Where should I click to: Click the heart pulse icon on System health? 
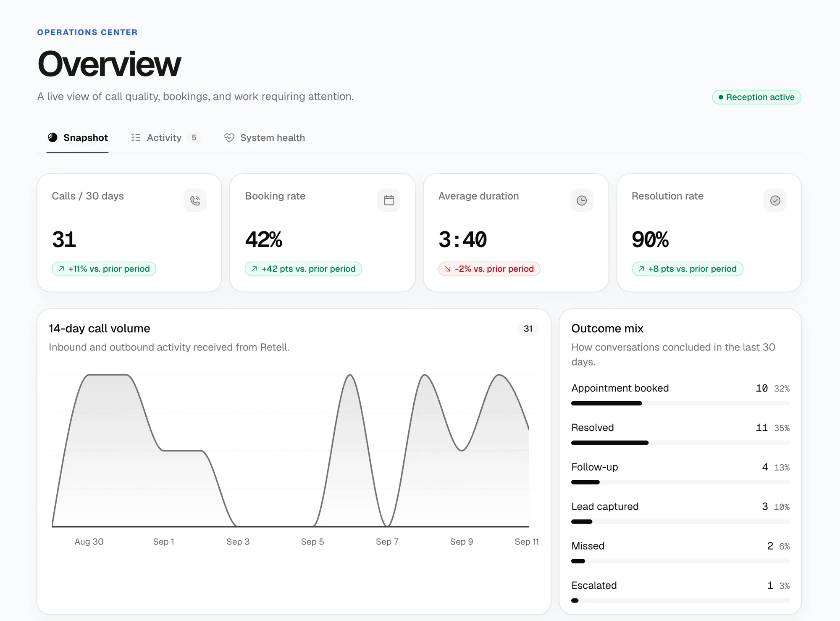point(229,137)
